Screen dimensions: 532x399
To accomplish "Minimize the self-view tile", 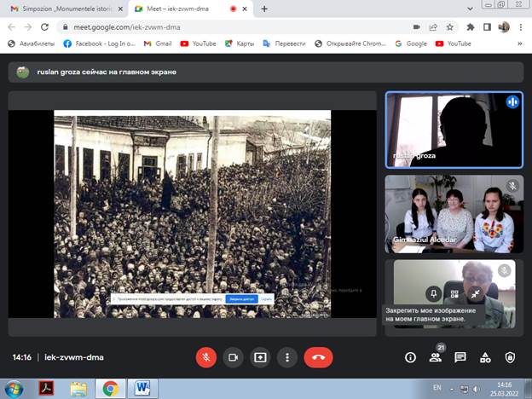I will 475,293.
